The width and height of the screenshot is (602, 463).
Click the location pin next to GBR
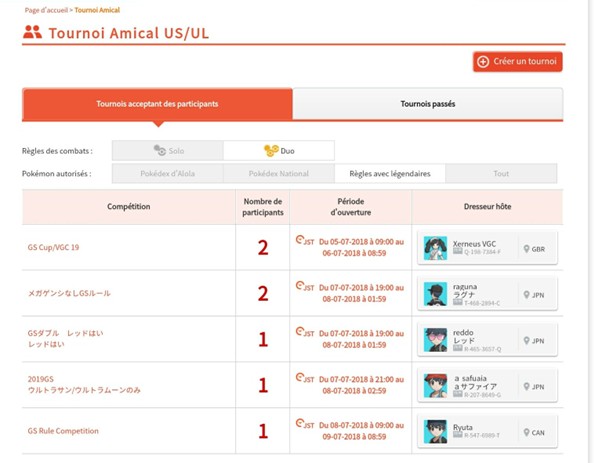click(526, 249)
